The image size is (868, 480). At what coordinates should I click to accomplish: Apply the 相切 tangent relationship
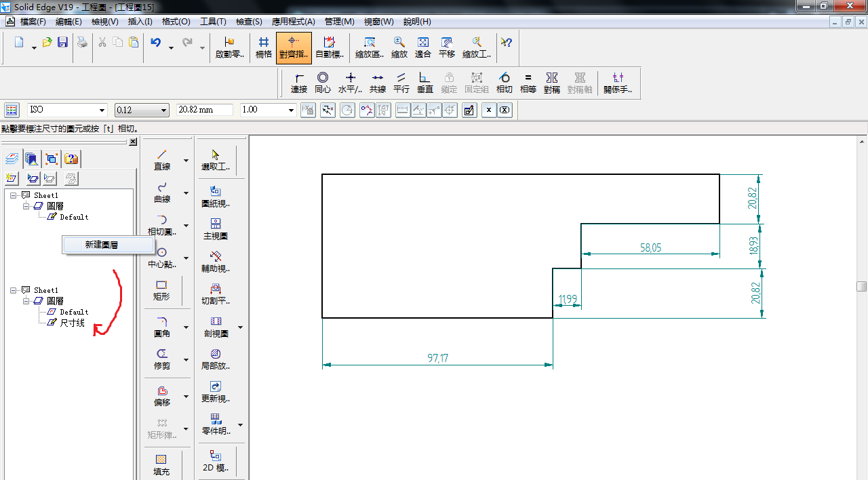pyautogui.click(x=504, y=83)
